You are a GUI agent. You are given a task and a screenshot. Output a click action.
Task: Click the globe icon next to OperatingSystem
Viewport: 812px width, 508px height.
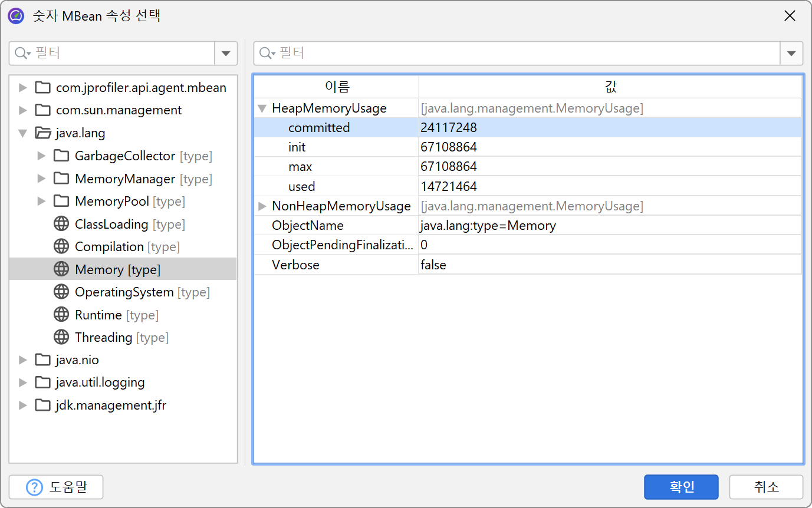pos(61,292)
